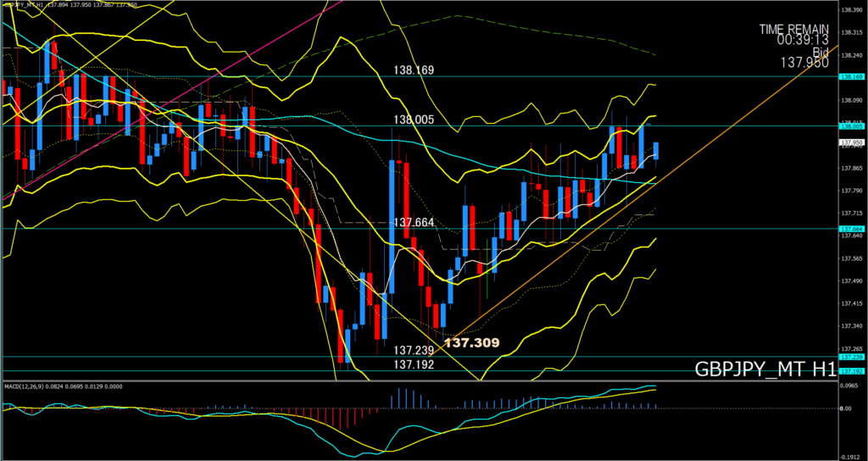The image size is (868, 461).
Task: Click the bold '137.309' price label
Action: 472,342
